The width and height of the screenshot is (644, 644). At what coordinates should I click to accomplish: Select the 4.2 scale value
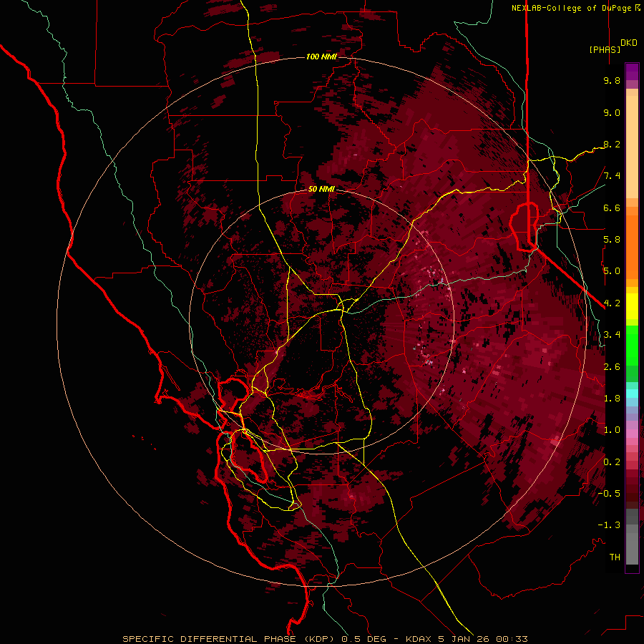coord(612,303)
